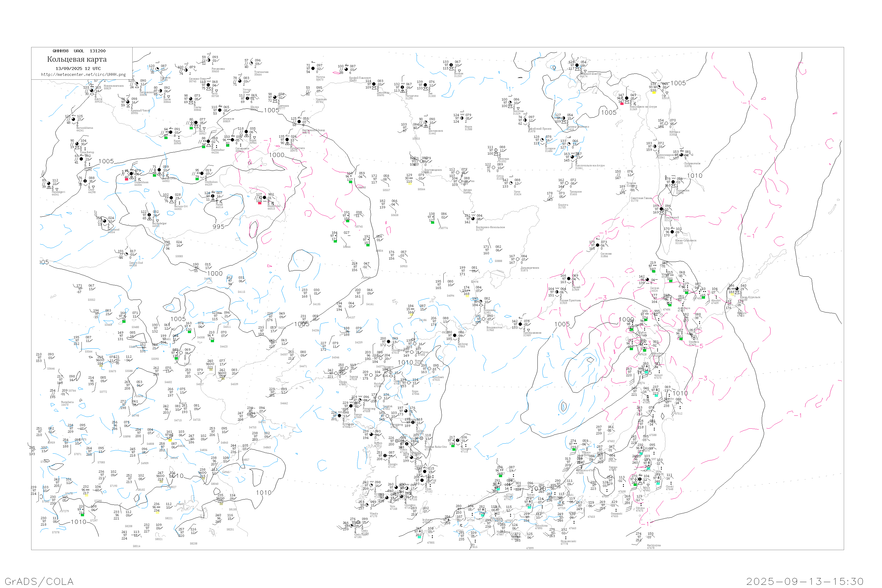Viewport: 882px width, 588px height.
Task: Click the Чита station cloud-cover circle
Action: click(x=208, y=85)
